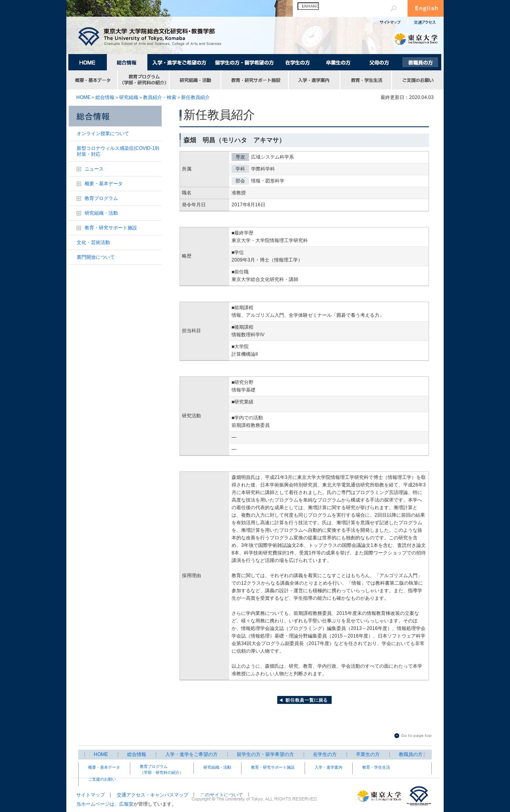Open the COVID-19 対策・対応 sidebar link
This screenshot has width=510, height=812.
coord(118,151)
